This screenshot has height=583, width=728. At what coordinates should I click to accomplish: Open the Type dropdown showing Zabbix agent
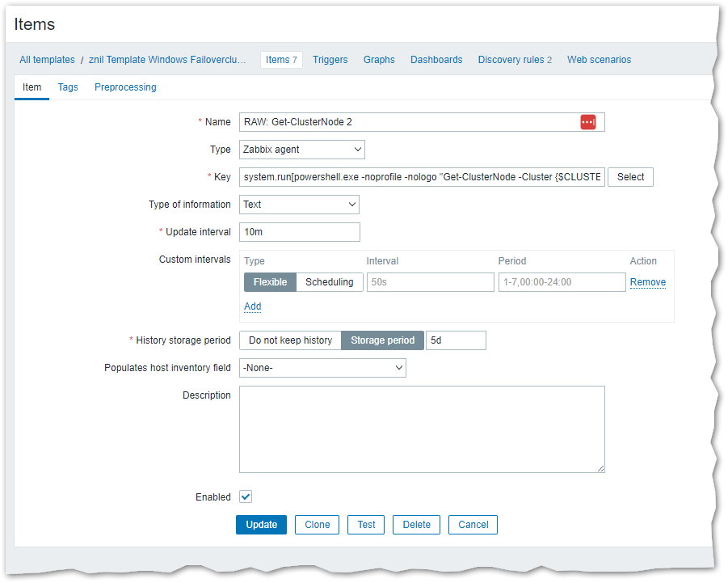pos(302,150)
